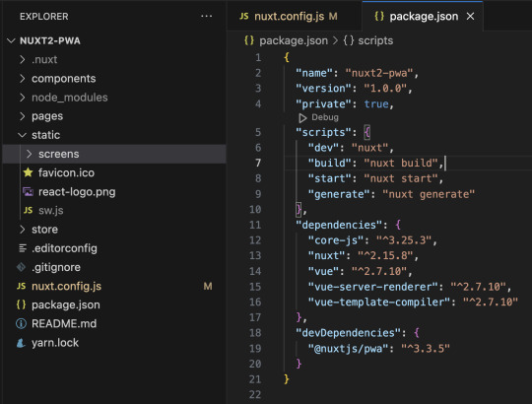
Task: Open the README.md file
Action: click(64, 323)
